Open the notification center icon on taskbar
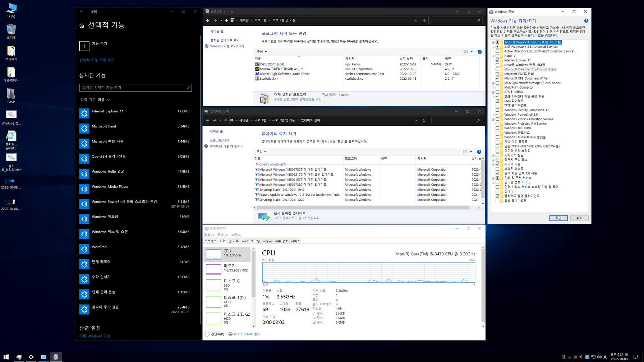Image resolution: width=644 pixels, height=362 pixels. [x=636, y=357]
